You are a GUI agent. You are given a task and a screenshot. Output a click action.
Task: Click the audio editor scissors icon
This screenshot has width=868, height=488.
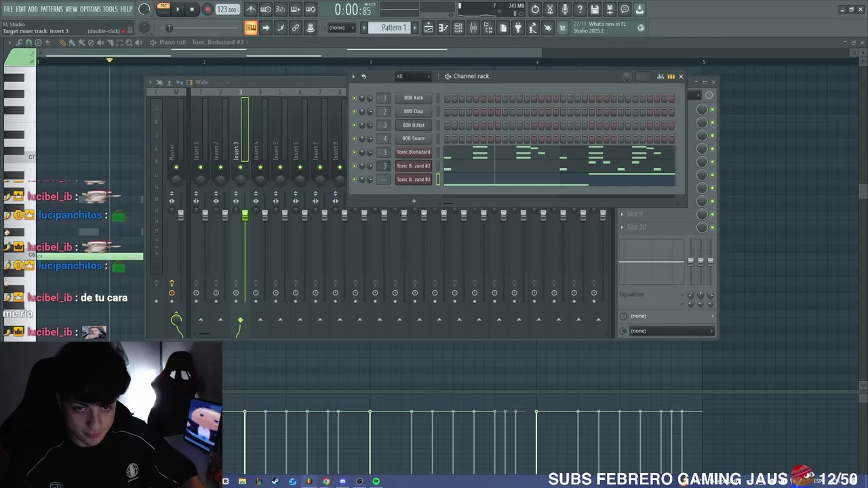[550, 9]
